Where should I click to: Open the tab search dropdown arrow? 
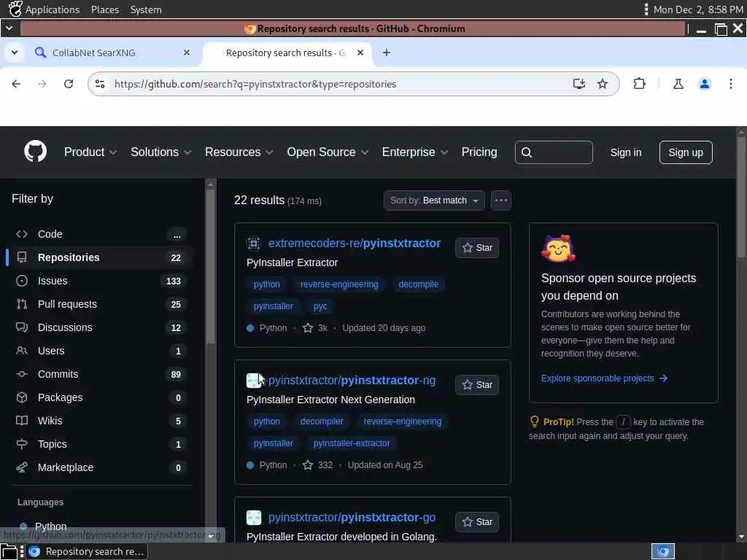(x=15, y=52)
